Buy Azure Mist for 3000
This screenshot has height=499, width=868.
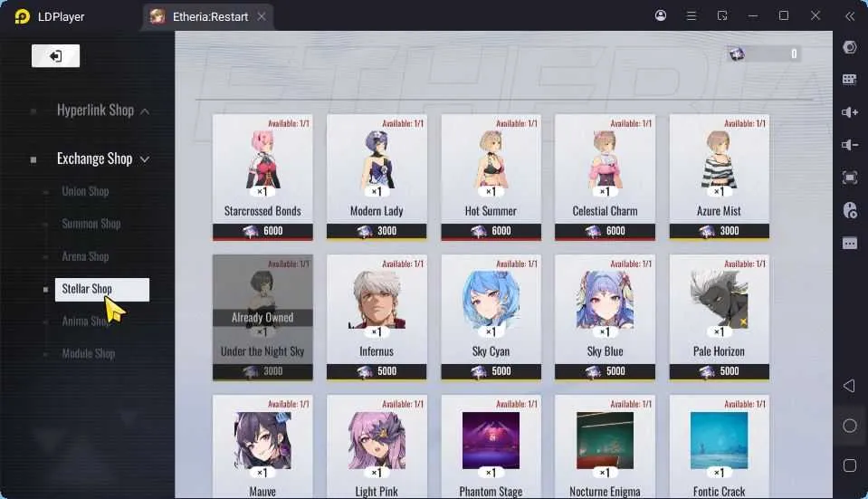(x=719, y=232)
